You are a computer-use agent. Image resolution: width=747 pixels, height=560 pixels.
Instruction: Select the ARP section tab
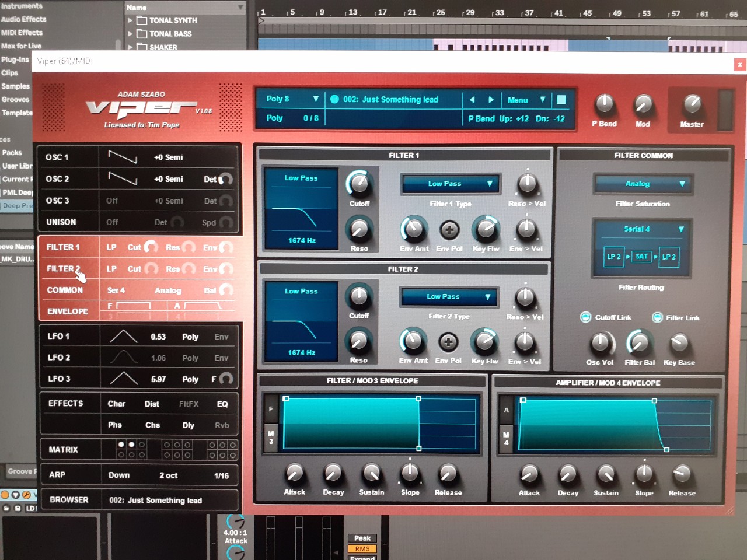57,475
